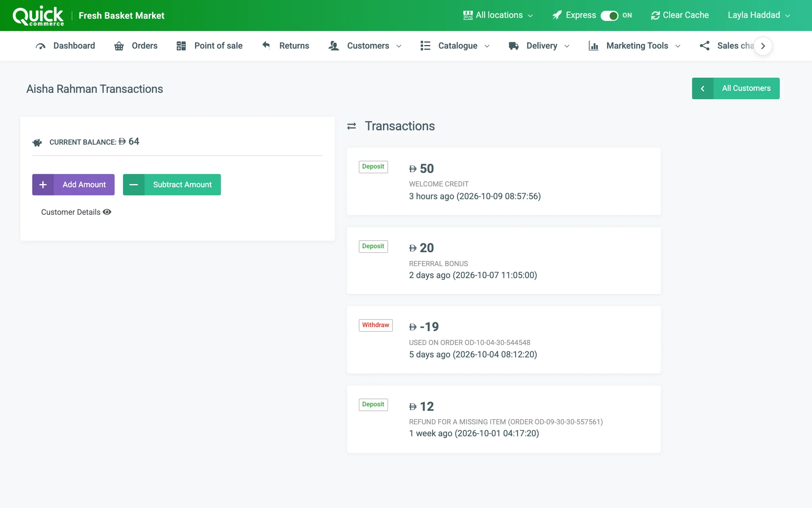Click the Dashboard gauge icon
The width and height of the screenshot is (812, 508).
pos(41,46)
